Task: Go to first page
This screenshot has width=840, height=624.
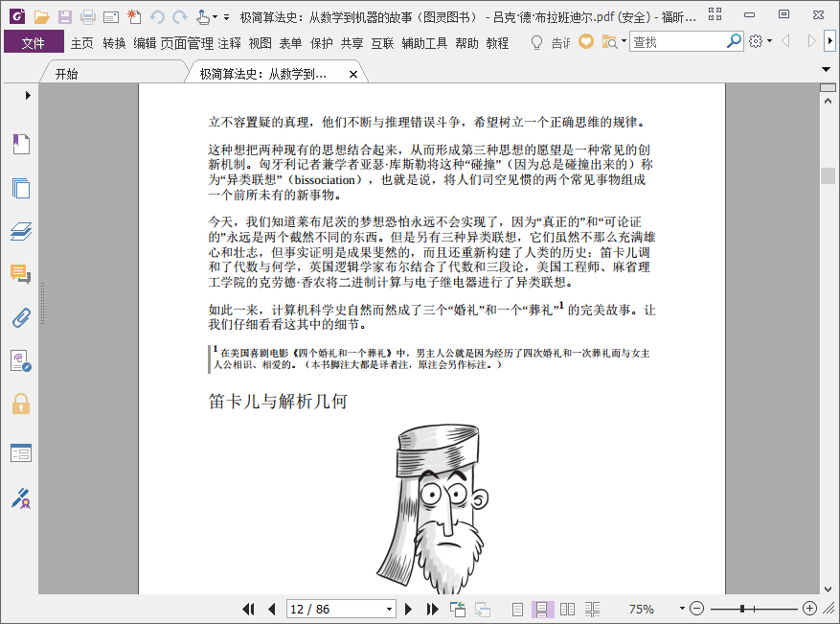Action: [248, 609]
